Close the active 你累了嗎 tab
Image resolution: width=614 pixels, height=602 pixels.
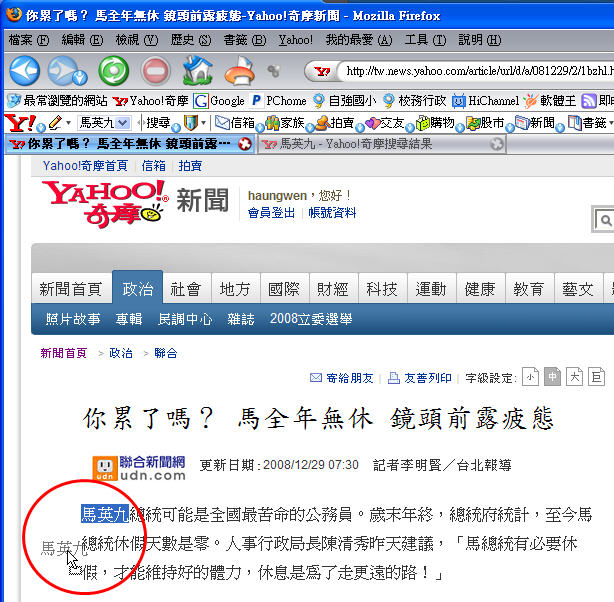coord(245,144)
